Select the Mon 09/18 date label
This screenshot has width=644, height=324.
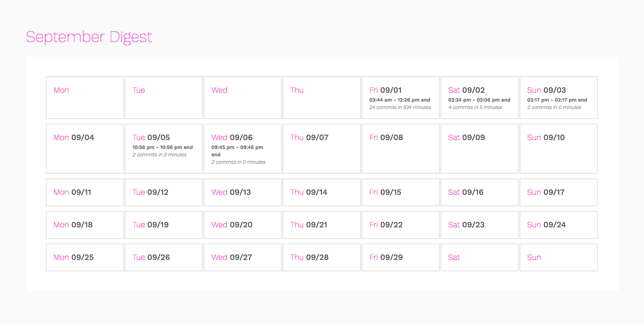pyautogui.click(x=73, y=225)
